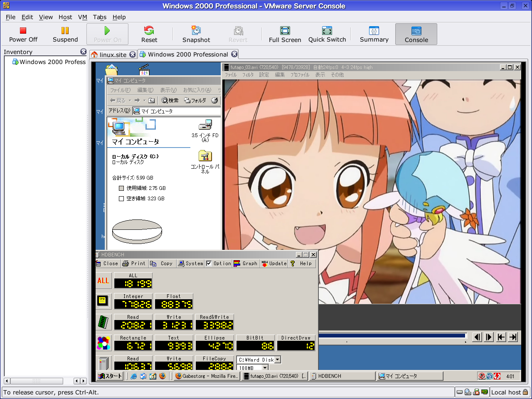Open ファイル menu in video player
The height and width of the screenshot is (399, 532).
[231, 75]
